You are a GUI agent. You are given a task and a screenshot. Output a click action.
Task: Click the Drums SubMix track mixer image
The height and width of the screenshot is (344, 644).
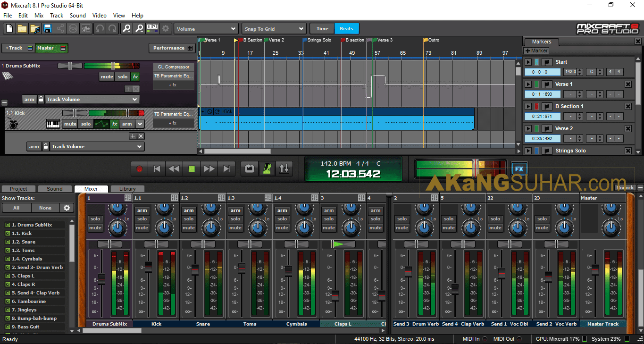point(7,76)
